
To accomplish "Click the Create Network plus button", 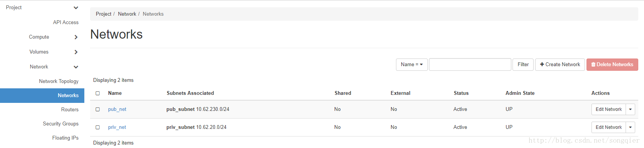I will [x=560, y=65].
